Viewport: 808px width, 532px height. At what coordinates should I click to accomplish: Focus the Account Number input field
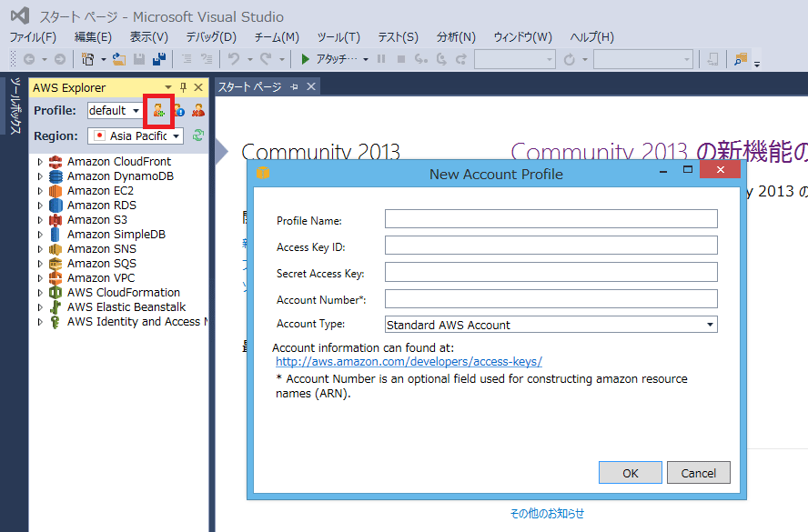[550, 298]
